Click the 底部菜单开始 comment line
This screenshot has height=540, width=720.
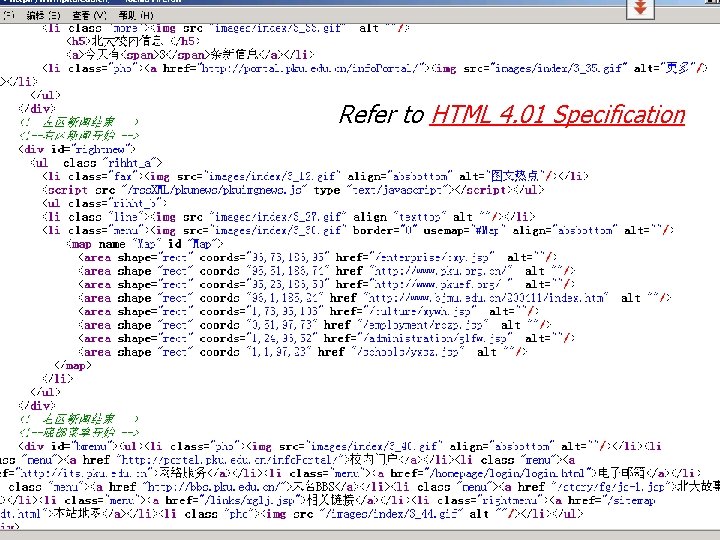(79, 433)
